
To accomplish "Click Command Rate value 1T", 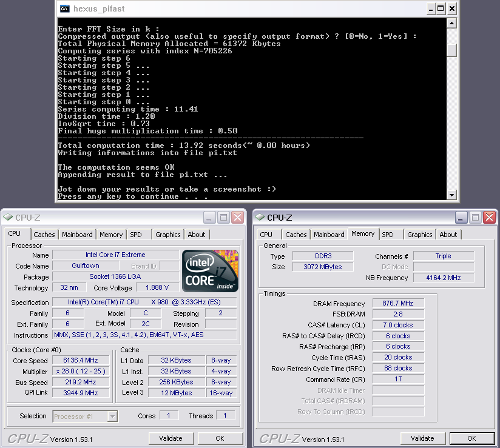I will tap(398, 379).
